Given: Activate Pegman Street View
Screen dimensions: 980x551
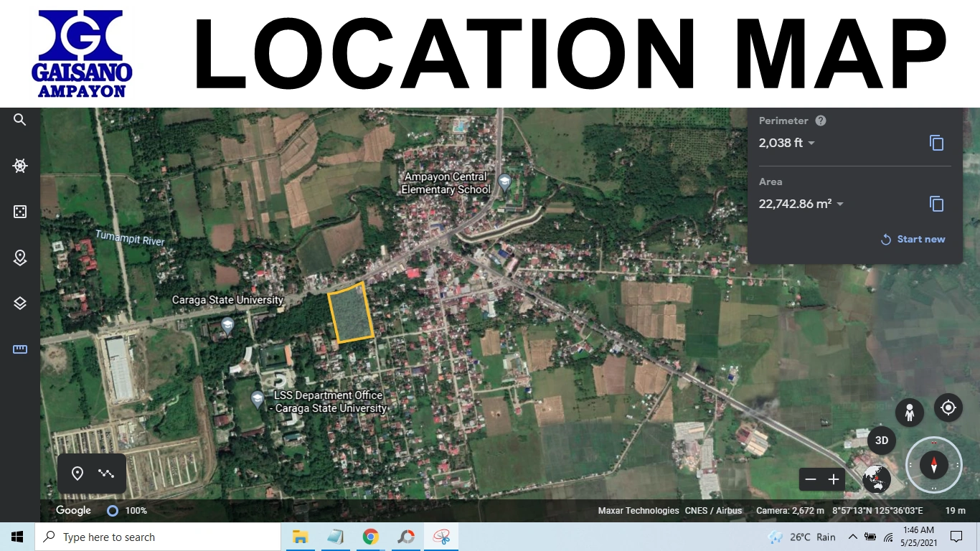Looking at the screenshot, I should tap(910, 413).
